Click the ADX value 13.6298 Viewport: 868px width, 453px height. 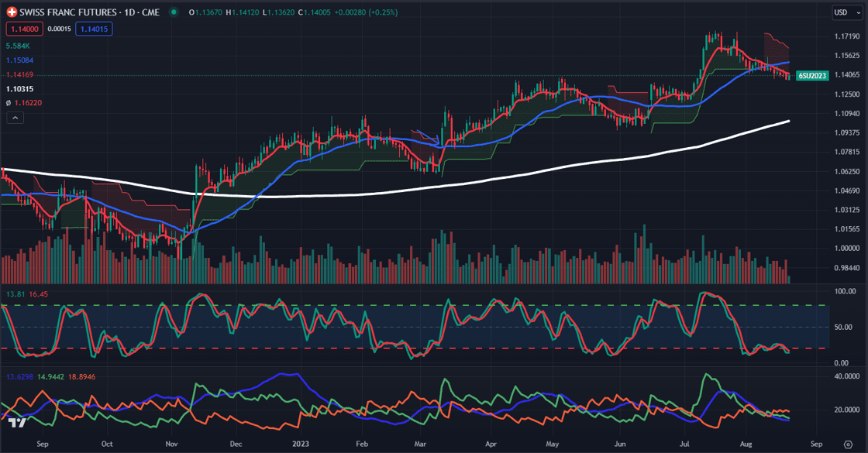pos(19,376)
